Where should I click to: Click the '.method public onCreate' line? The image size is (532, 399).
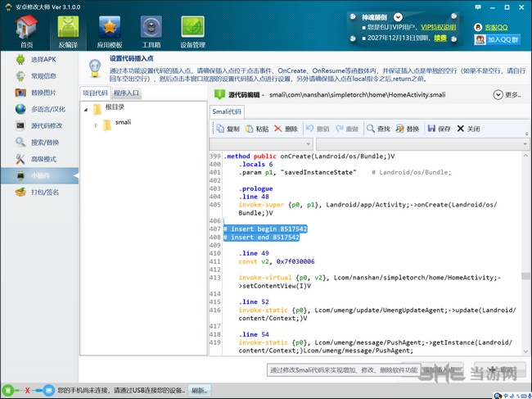(309, 156)
